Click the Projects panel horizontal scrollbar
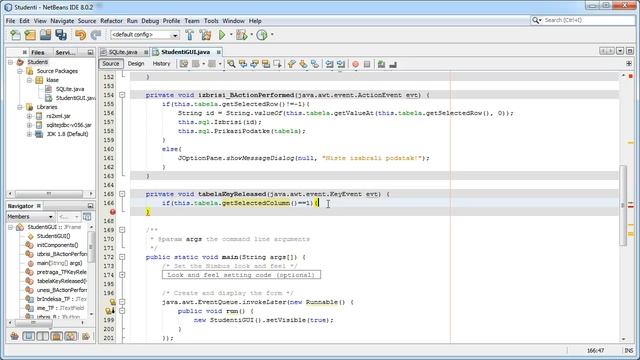Image resolution: width=640 pixels, height=360 pixels. point(49,194)
